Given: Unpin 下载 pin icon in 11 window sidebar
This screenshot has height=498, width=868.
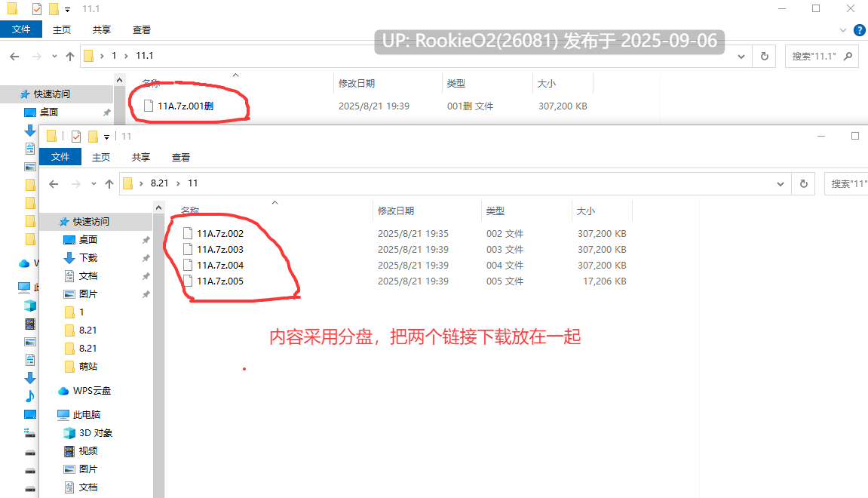Looking at the screenshot, I should tap(146, 259).
